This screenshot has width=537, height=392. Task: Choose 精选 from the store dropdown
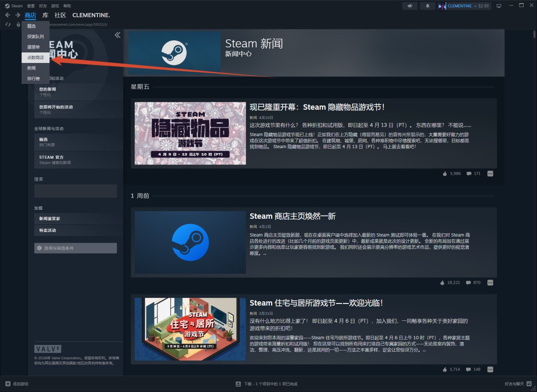coord(36,26)
